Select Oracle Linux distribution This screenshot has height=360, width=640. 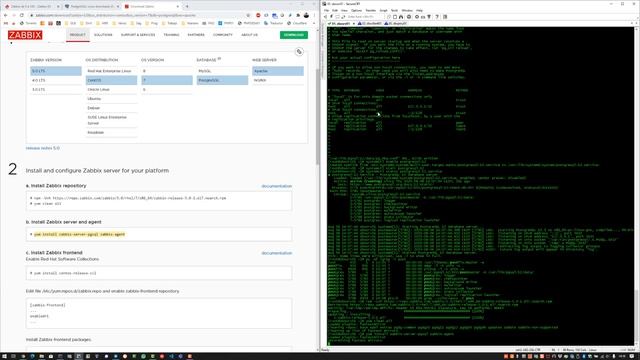coord(111,89)
